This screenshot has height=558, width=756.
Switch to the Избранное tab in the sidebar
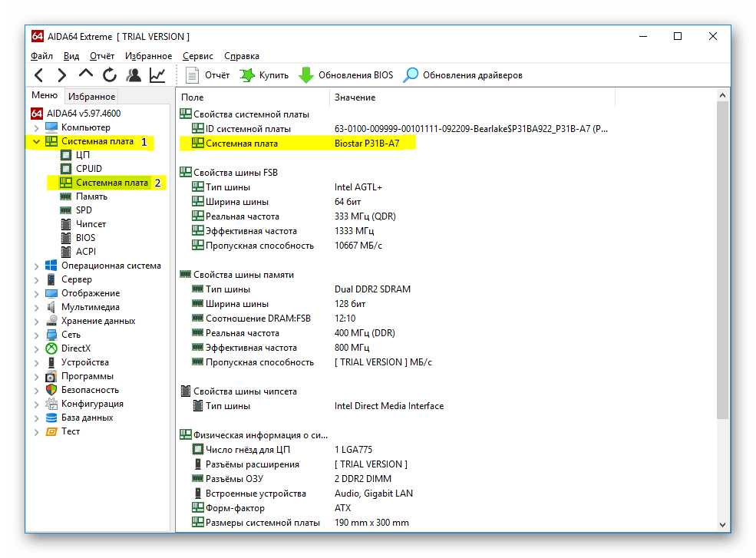click(91, 97)
